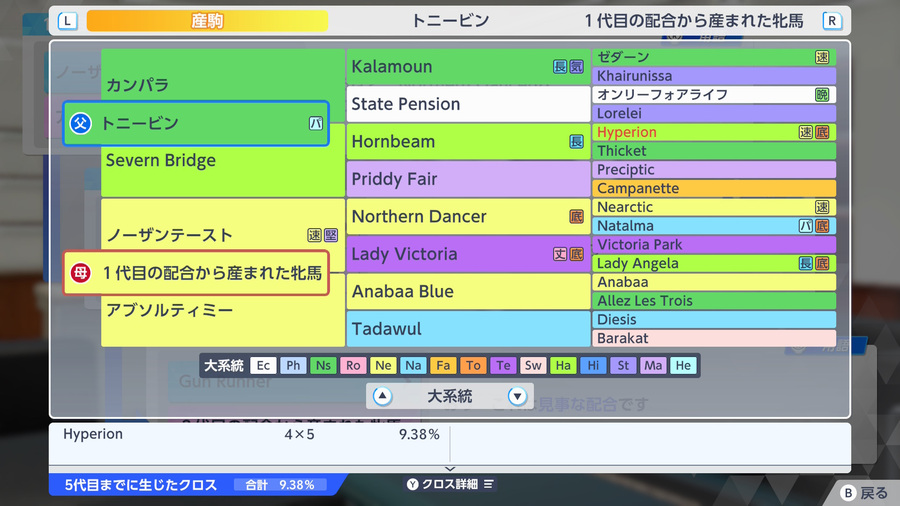Select the 1代目の配合から産まれた牝馬 header
The image size is (900, 506).
click(693, 21)
